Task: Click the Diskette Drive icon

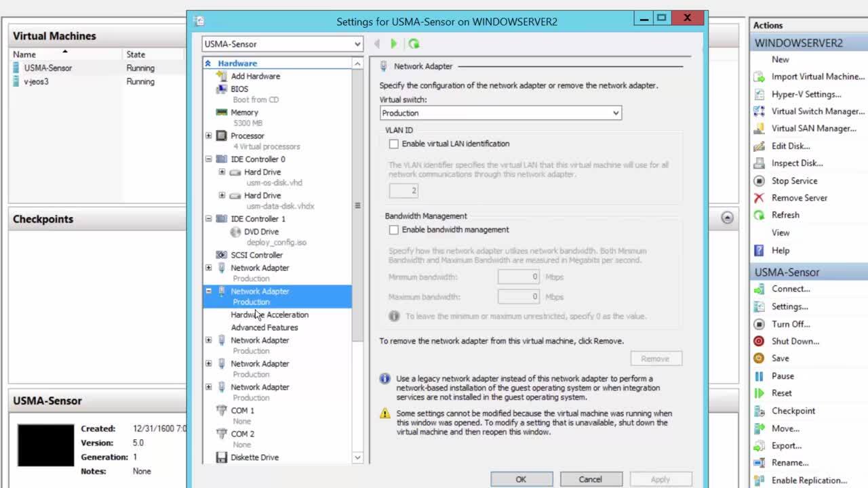Action: tap(221, 457)
